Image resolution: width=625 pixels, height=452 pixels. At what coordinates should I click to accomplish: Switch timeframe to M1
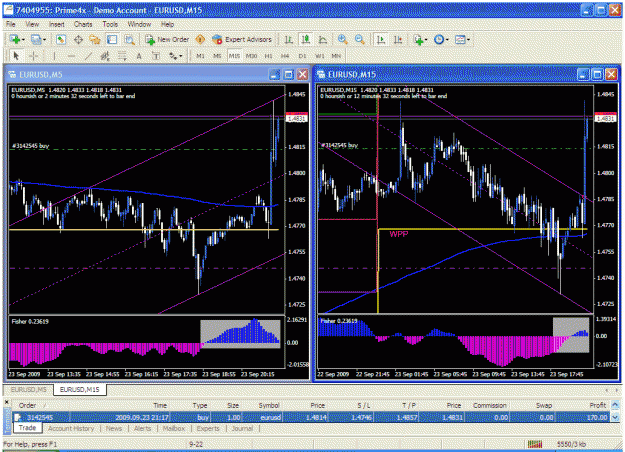pyautogui.click(x=200, y=56)
